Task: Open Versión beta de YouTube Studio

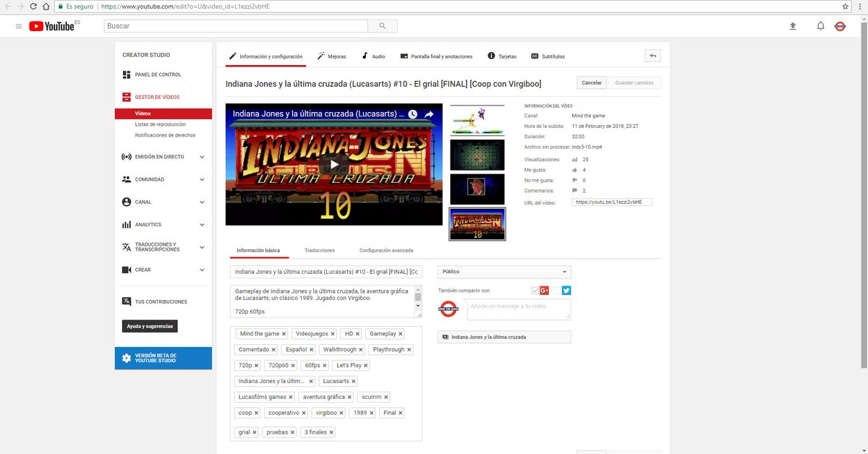Action: (163, 358)
